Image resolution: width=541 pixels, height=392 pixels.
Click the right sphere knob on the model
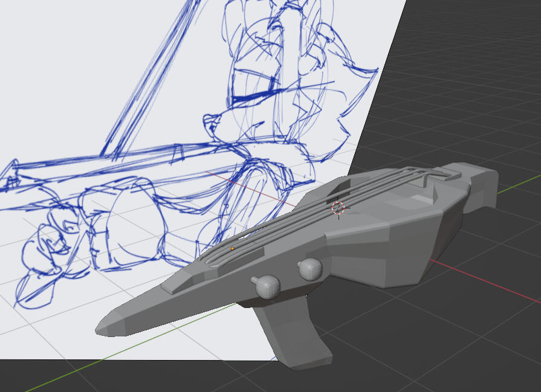(x=310, y=269)
